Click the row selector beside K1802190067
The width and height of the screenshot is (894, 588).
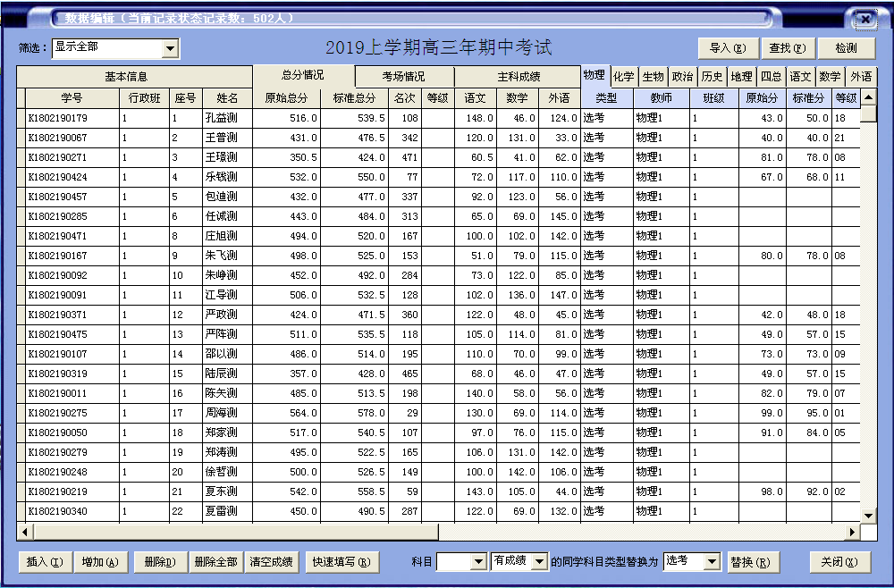[21, 138]
